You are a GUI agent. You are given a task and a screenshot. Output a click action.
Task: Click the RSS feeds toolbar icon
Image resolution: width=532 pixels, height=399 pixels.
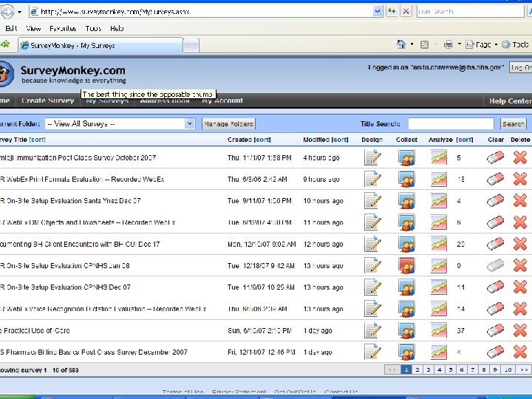pos(424,44)
